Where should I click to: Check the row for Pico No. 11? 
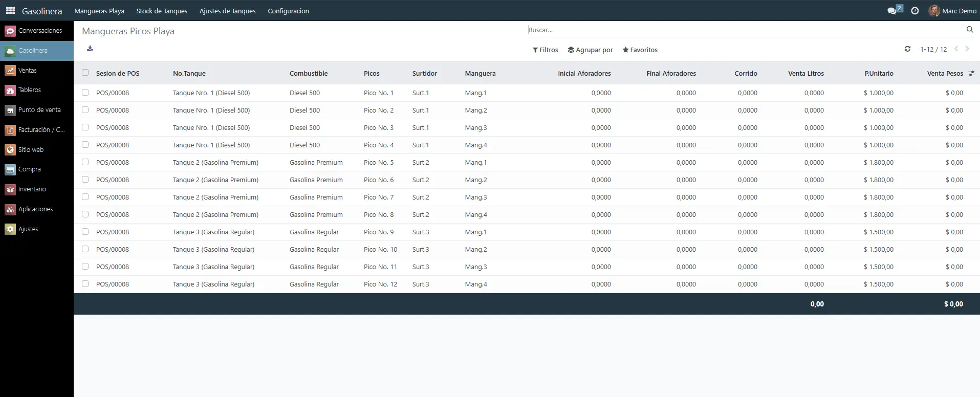(x=85, y=267)
